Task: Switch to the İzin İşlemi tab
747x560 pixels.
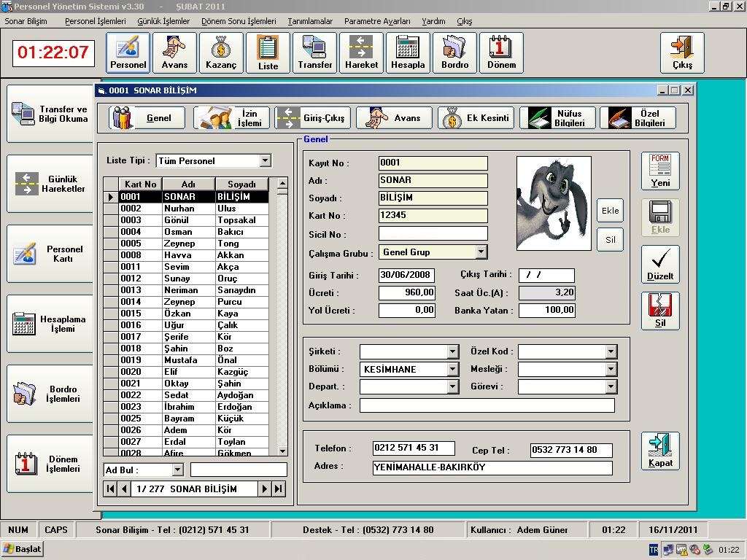Action: (232, 118)
